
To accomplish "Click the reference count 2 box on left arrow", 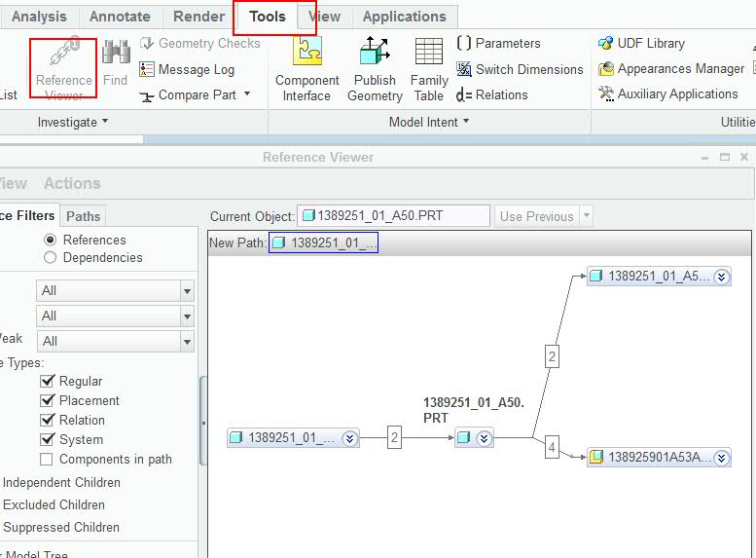I will point(394,437).
